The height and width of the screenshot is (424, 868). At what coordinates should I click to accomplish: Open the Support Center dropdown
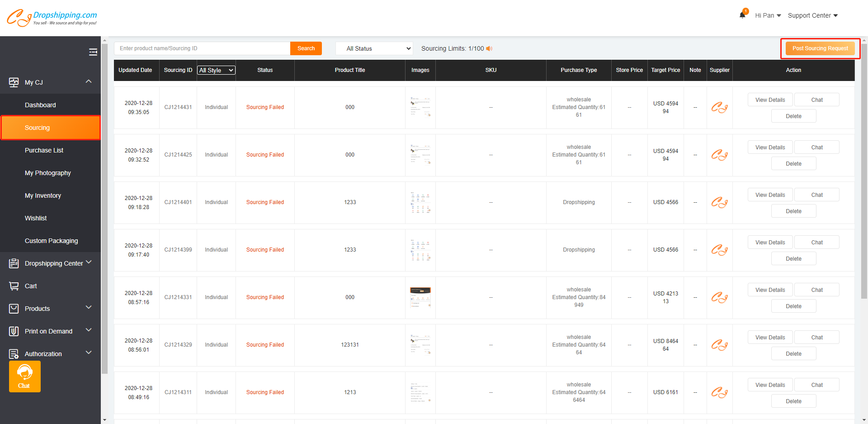pyautogui.click(x=812, y=15)
